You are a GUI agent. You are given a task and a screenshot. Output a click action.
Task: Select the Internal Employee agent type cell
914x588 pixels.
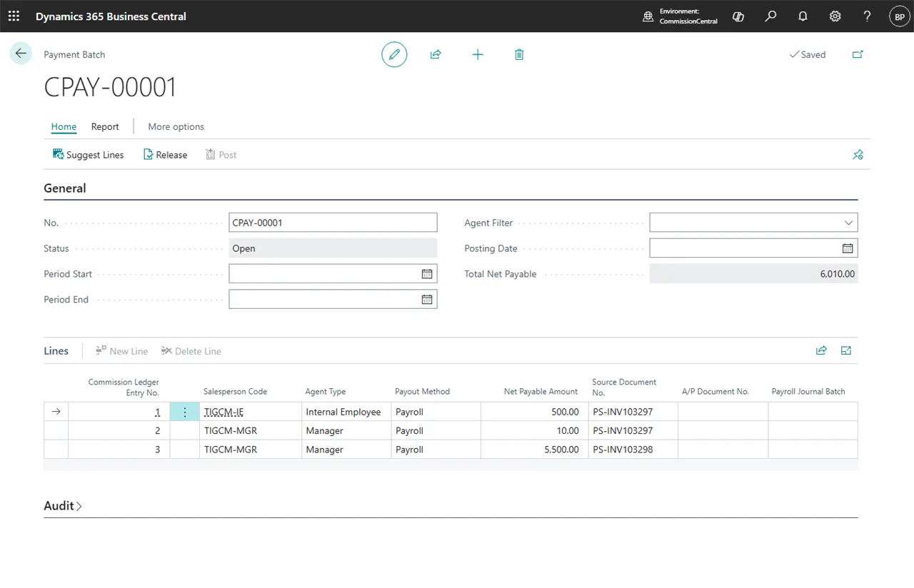(346, 412)
